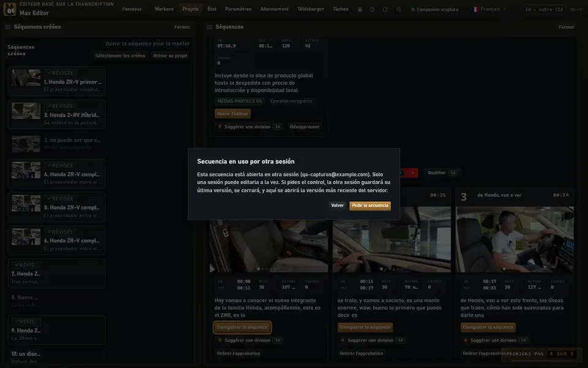Screen dimensions: 588x368
Task: Open the Français language dropdown
Action: [489, 9]
